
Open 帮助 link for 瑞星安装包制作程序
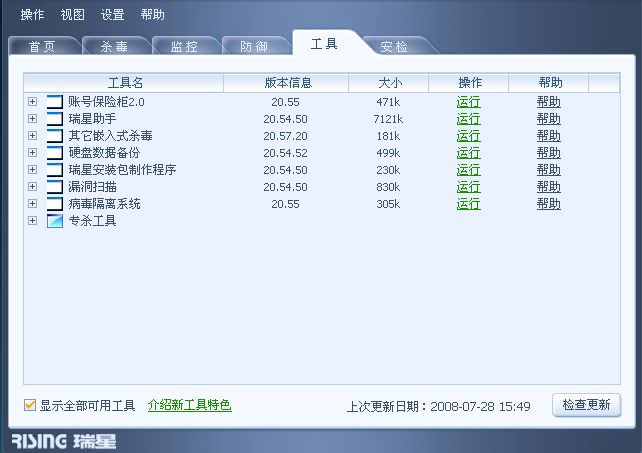549,170
